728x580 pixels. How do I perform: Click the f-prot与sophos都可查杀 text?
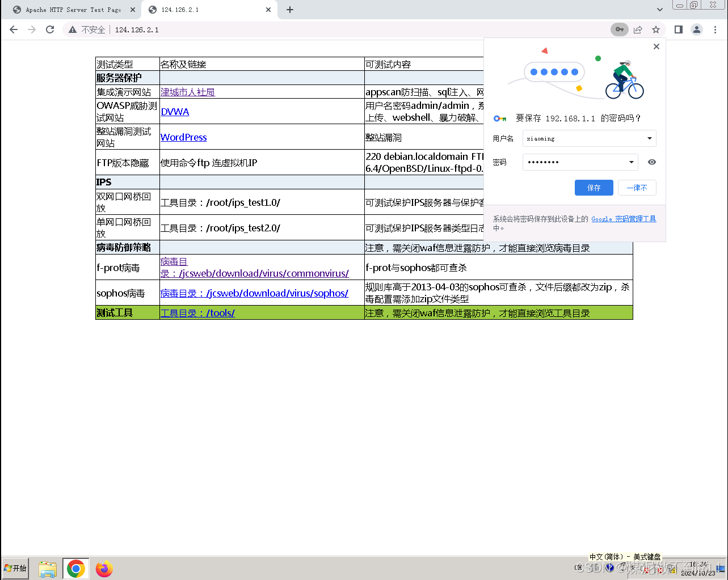(416, 268)
